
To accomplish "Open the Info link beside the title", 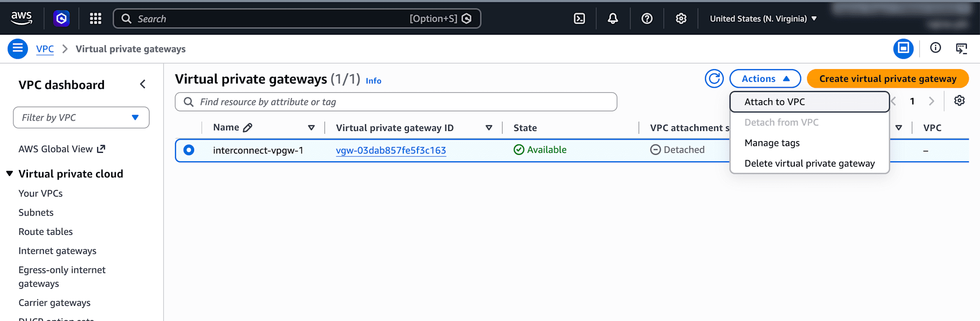I will pyautogui.click(x=373, y=81).
